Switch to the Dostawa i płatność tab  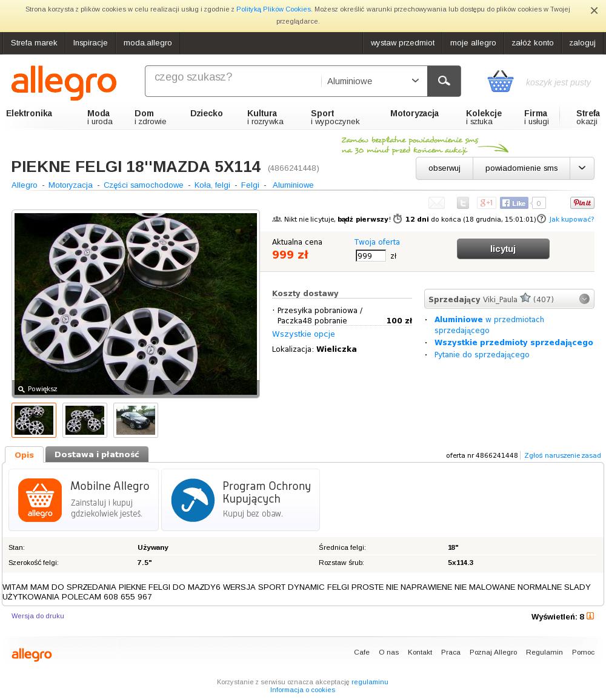[97, 455]
